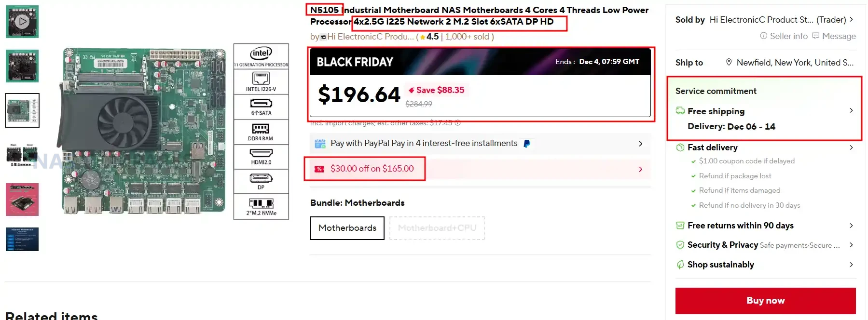Select the Motherboard+CPU bundle option
The image size is (868, 320).
point(437,228)
